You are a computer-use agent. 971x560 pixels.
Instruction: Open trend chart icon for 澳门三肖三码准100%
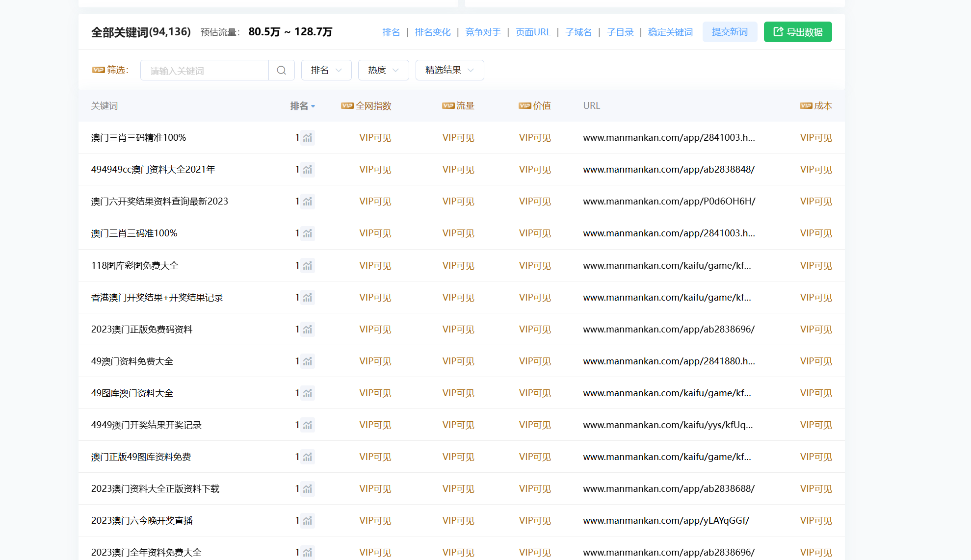(308, 233)
